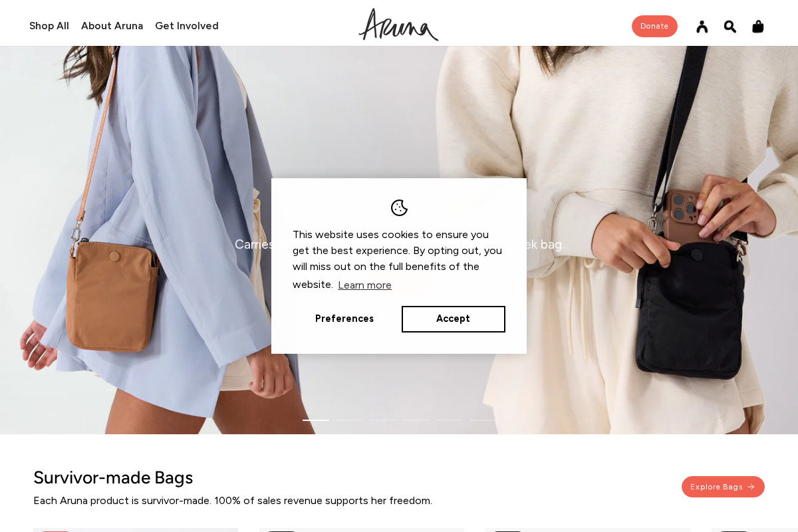Open the search magnifier icon

coord(730,27)
